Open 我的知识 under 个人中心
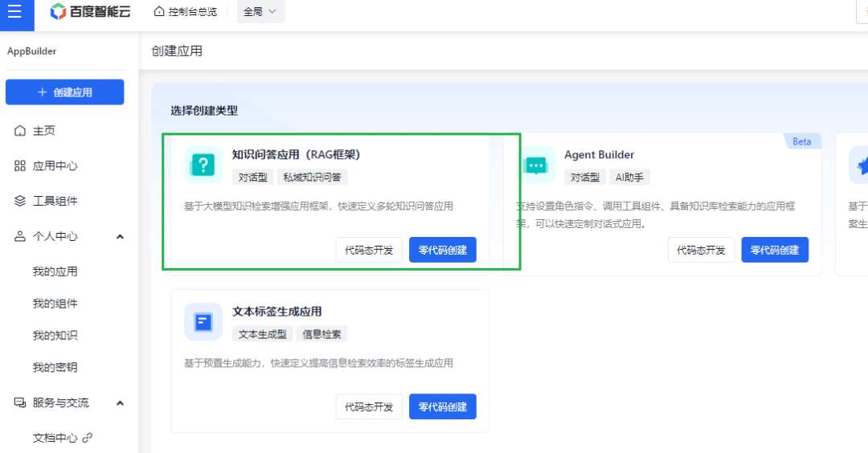 tap(55, 335)
